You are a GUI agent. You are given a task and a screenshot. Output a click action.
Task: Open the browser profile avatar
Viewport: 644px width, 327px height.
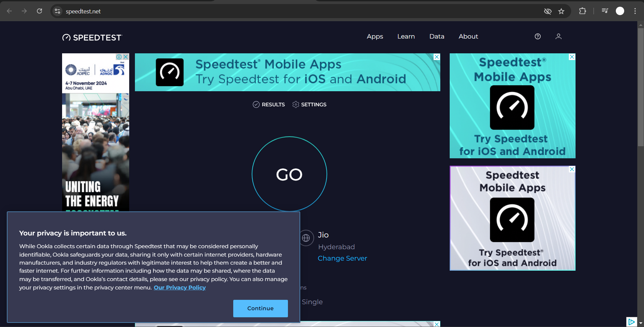point(620,11)
